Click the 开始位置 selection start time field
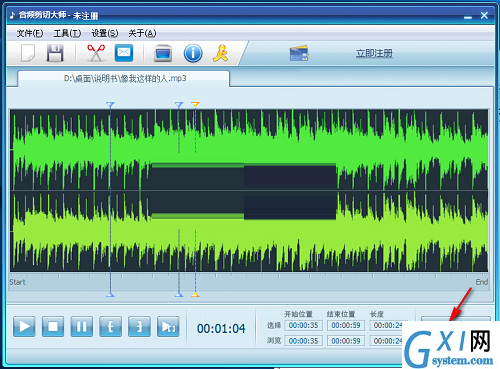The width and height of the screenshot is (500, 369). (x=303, y=325)
